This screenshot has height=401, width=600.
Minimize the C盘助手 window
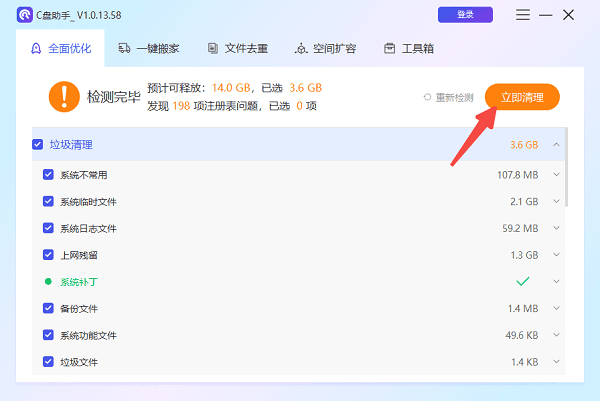point(546,15)
